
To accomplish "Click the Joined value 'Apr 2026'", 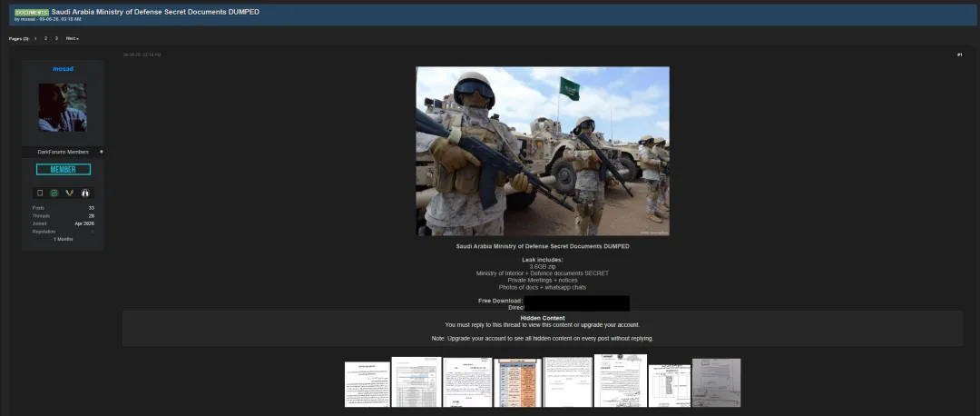I will (84, 223).
